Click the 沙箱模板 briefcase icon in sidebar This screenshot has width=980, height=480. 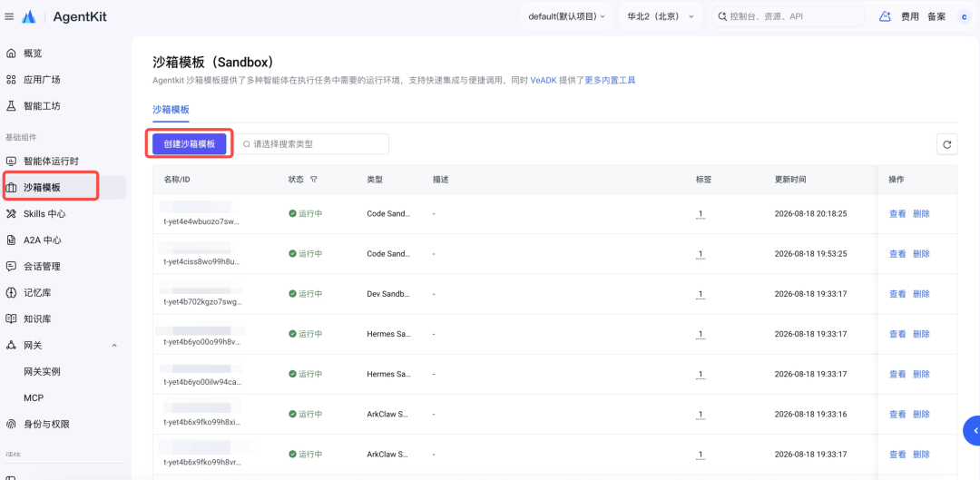(x=11, y=188)
